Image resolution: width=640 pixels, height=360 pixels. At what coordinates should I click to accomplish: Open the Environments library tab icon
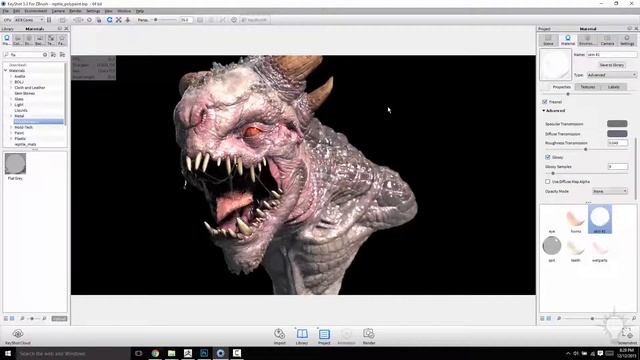coord(29,40)
